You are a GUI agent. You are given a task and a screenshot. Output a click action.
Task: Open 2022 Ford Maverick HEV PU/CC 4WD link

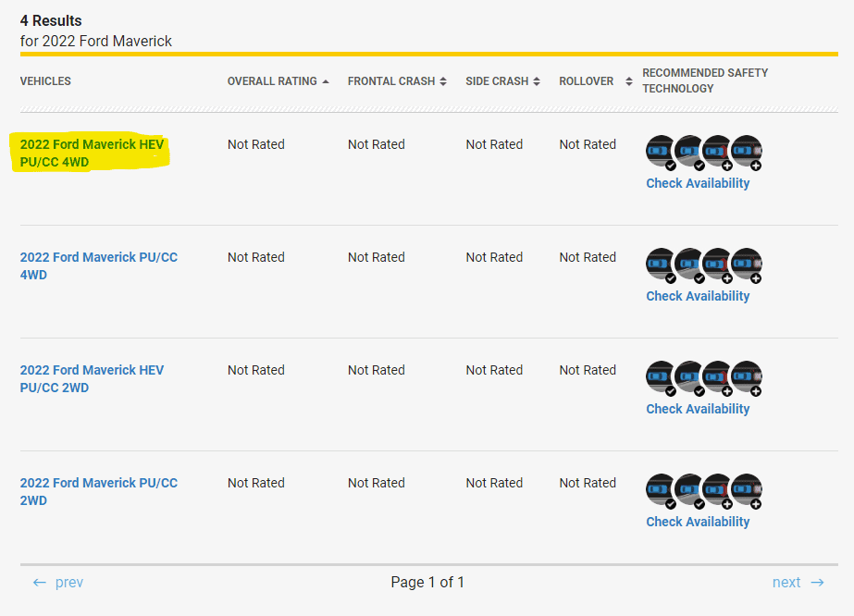(x=92, y=153)
